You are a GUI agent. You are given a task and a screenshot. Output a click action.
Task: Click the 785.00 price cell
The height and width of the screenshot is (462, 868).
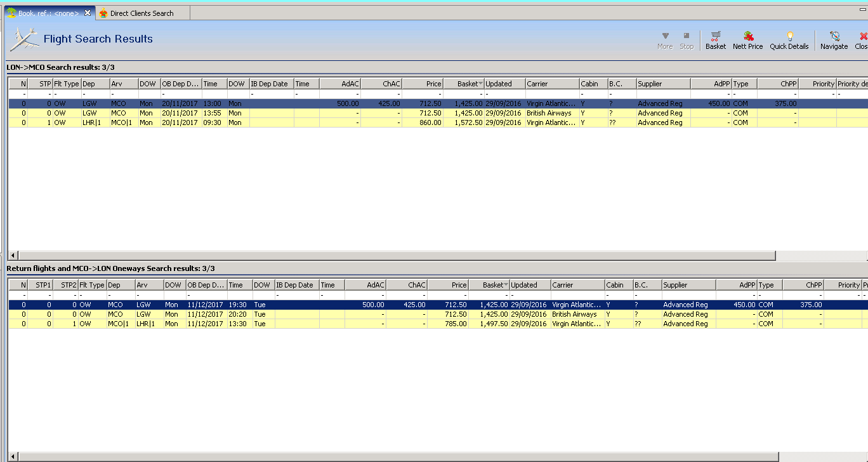(x=448, y=324)
